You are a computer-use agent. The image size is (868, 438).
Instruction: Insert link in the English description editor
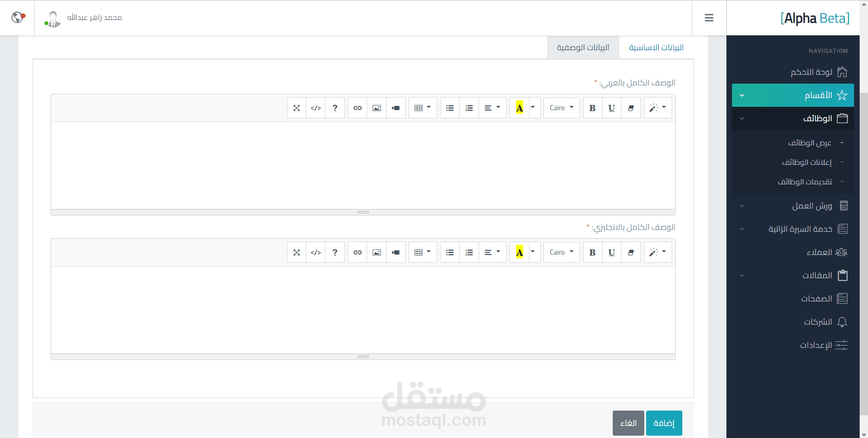click(357, 252)
